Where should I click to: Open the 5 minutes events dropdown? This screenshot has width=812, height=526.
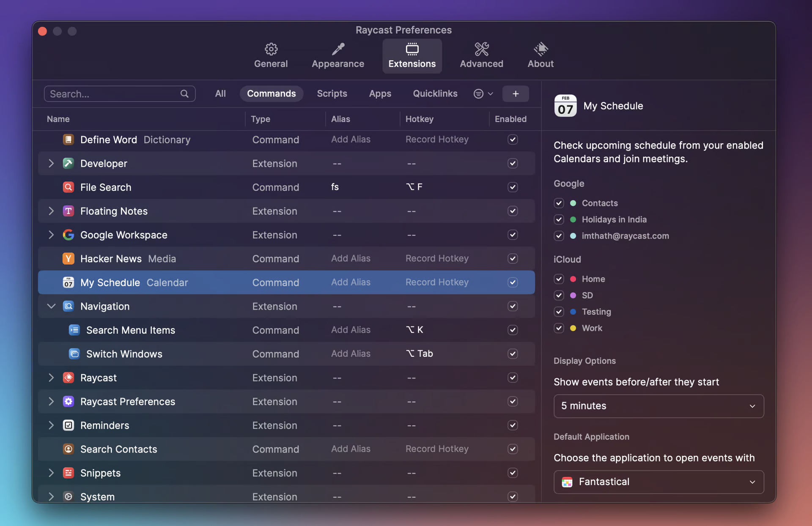tap(658, 406)
